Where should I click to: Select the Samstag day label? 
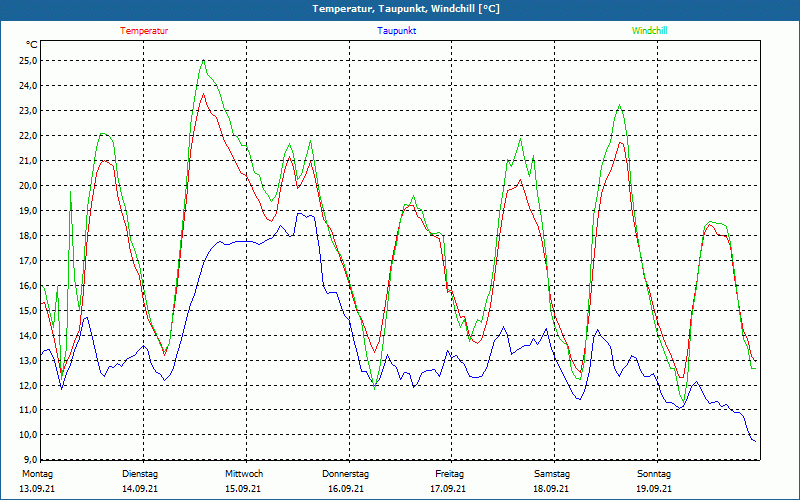pos(552,474)
